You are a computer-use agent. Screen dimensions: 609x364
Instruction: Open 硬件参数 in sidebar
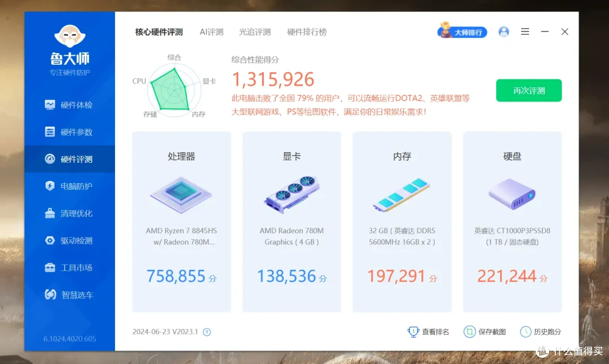click(69, 132)
